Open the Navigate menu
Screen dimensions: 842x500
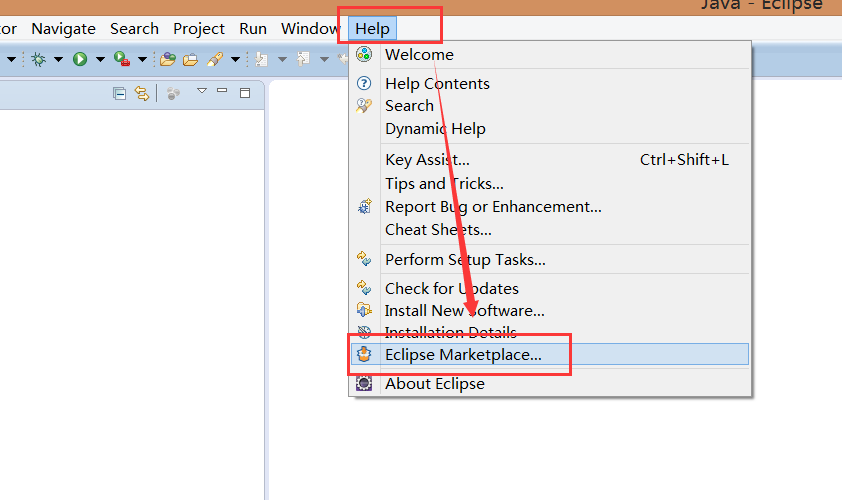tap(63, 28)
